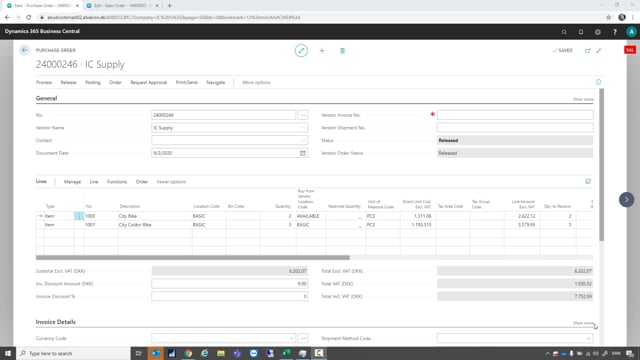Click item number 1001 cell
The image size is (640, 360).
[101, 225]
